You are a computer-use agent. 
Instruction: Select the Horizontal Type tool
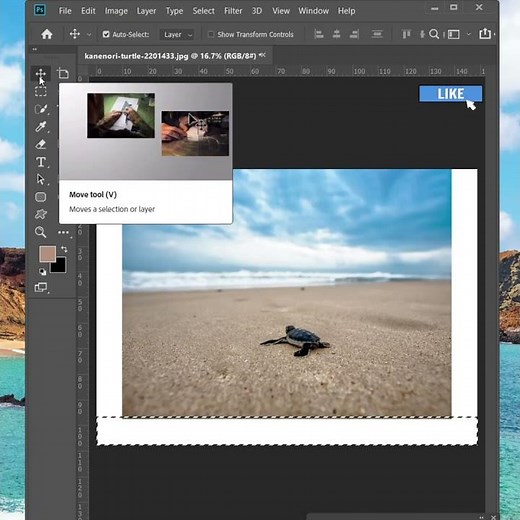point(41,162)
